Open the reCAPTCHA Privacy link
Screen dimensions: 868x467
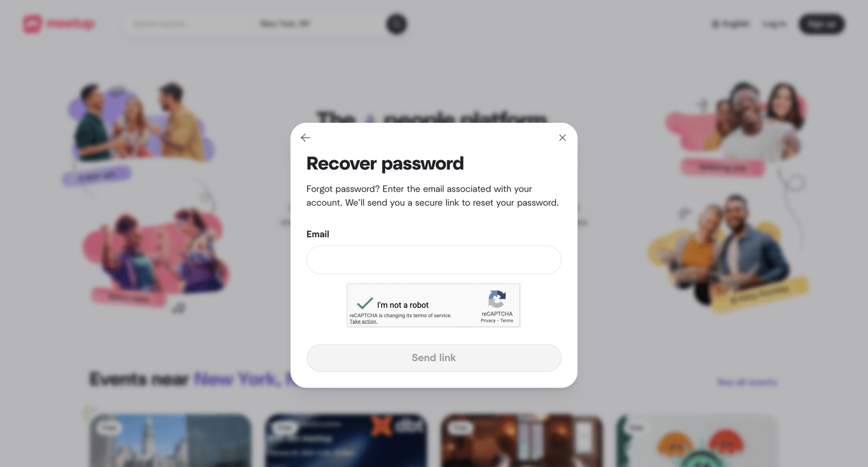488,321
